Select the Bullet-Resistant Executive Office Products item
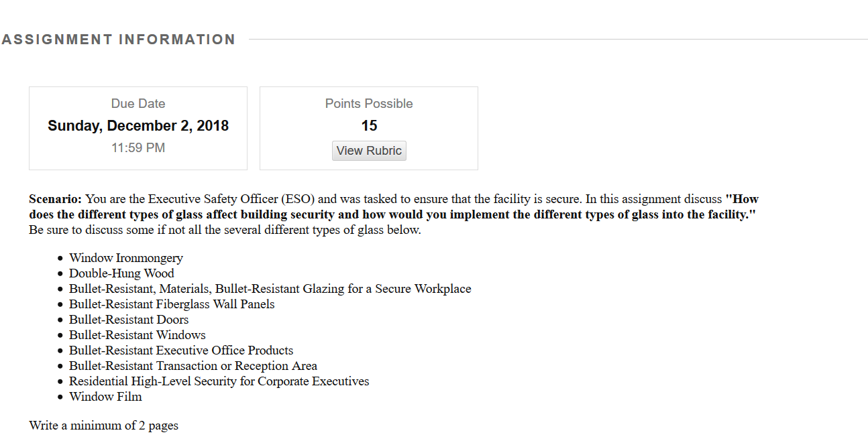868x447 pixels. pyautogui.click(x=181, y=350)
